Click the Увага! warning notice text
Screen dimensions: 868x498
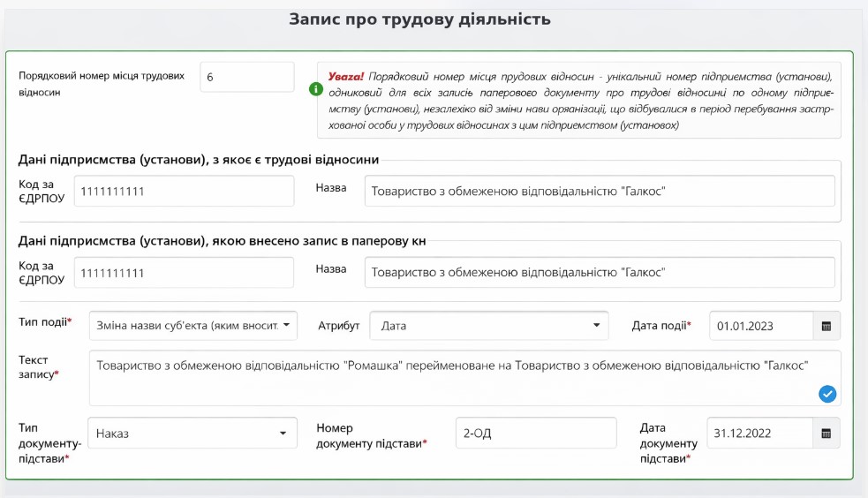coord(579,101)
